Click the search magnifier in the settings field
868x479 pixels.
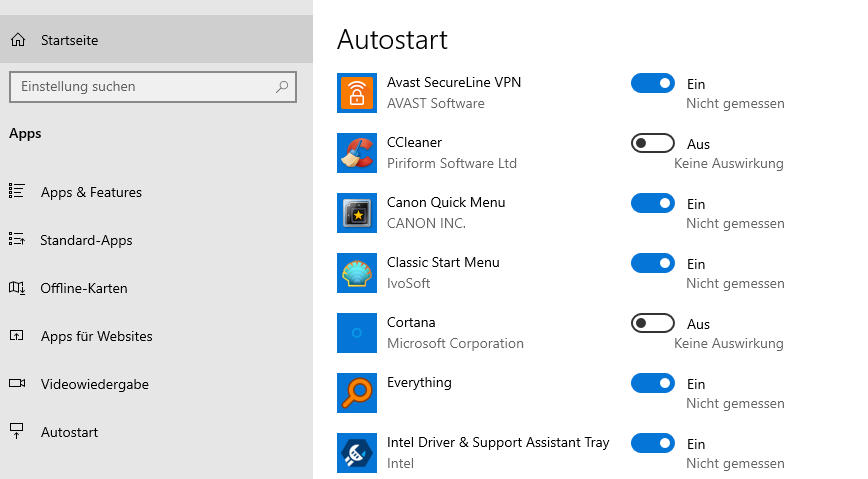[x=282, y=86]
